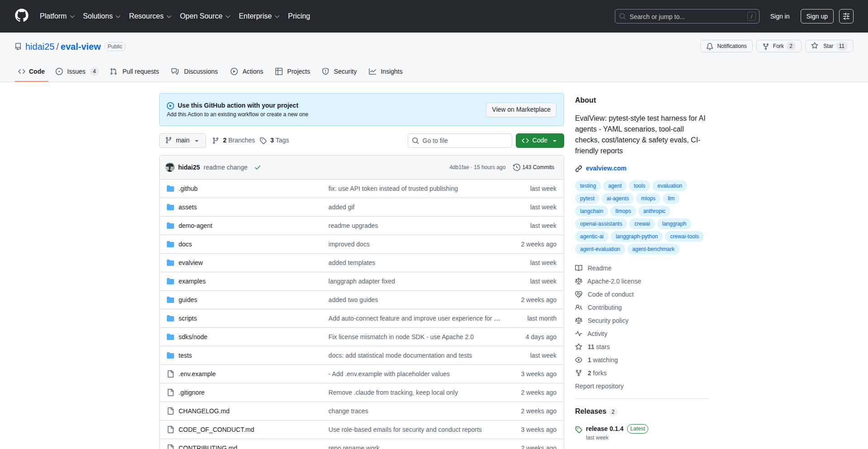Open the Projects tab

click(292, 71)
